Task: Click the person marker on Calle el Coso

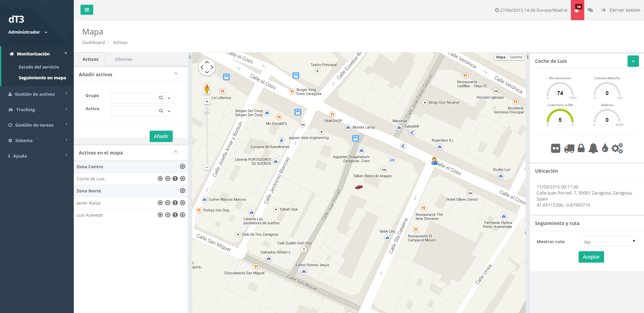Action: 434,161
